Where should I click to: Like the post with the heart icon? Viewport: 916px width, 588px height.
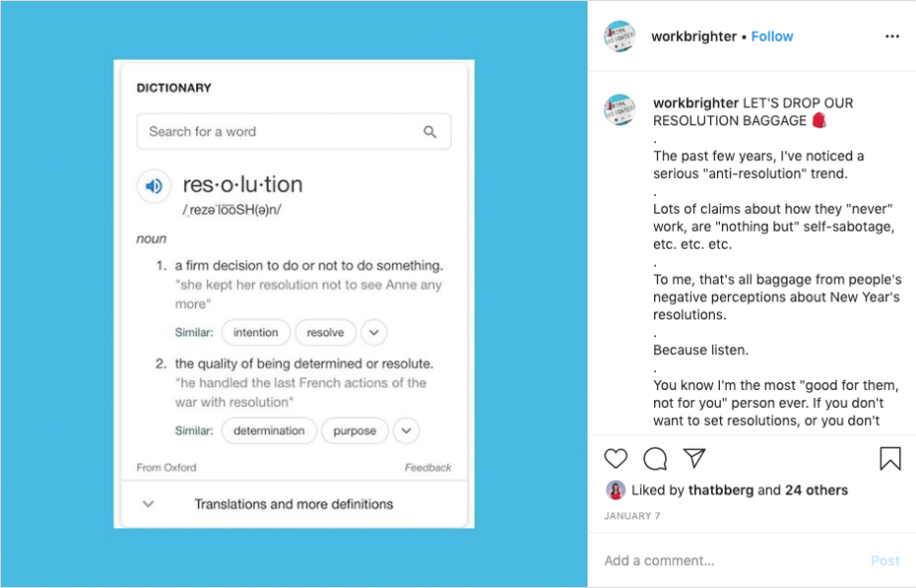click(616, 459)
